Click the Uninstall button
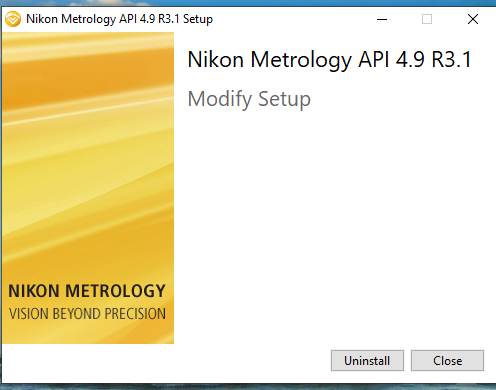The image size is (496, 390). click(367, 360)
